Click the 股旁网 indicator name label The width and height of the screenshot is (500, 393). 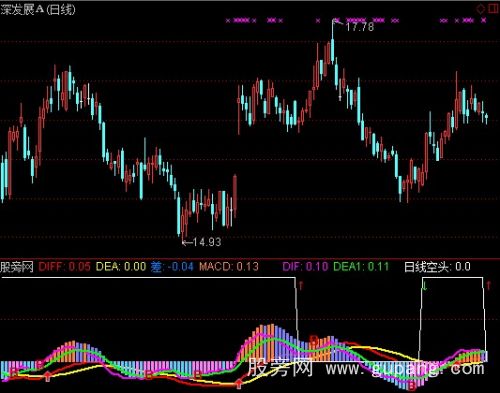pyautogui.click(x=17, y=267)
